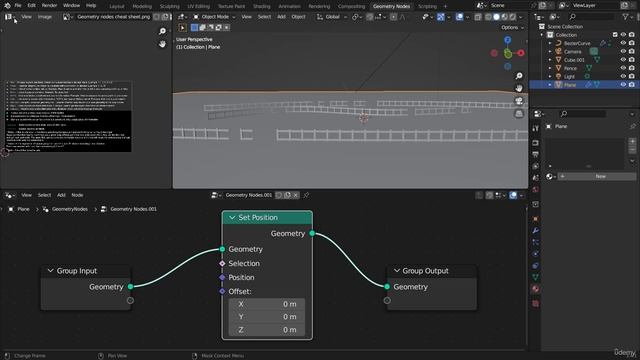Hide the Fence object in viewport

[623, 68]
